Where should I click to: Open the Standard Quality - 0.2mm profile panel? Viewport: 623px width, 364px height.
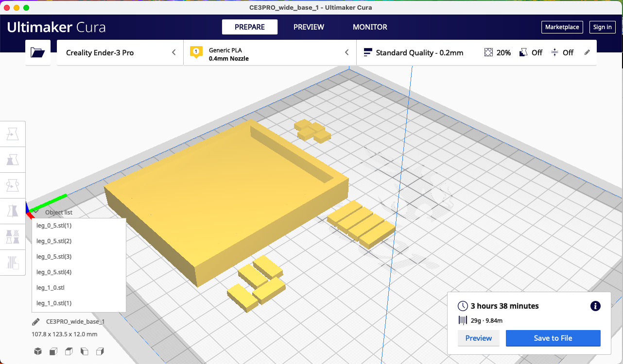pyautogui.click(x=477, y=52)
